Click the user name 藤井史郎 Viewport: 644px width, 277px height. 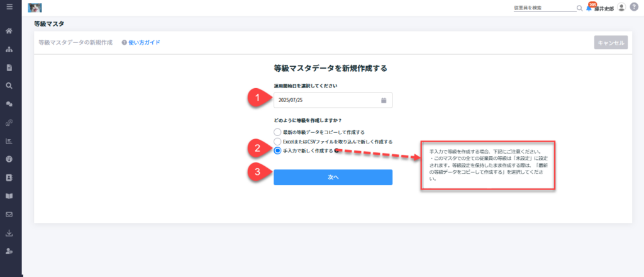tap(604, 9)
